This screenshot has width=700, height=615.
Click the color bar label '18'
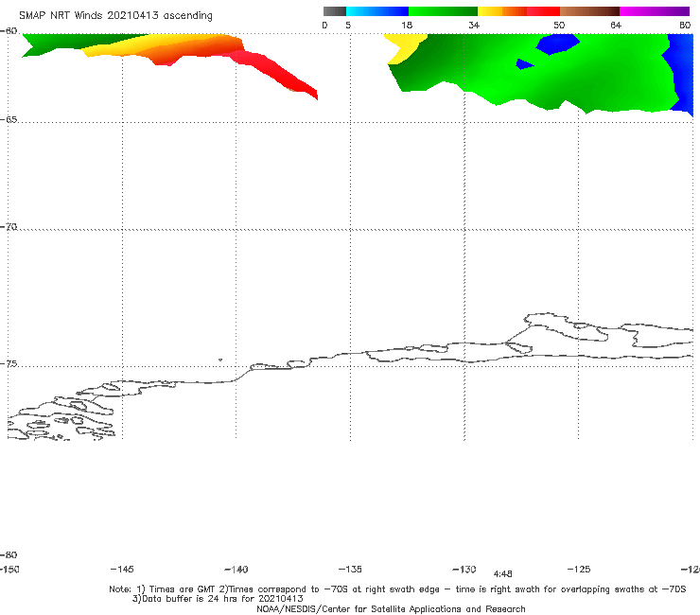(407, 25)
